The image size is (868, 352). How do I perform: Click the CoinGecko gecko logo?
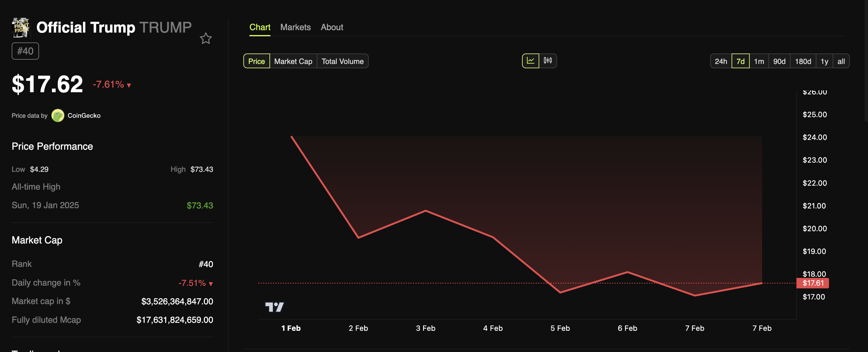58,116
